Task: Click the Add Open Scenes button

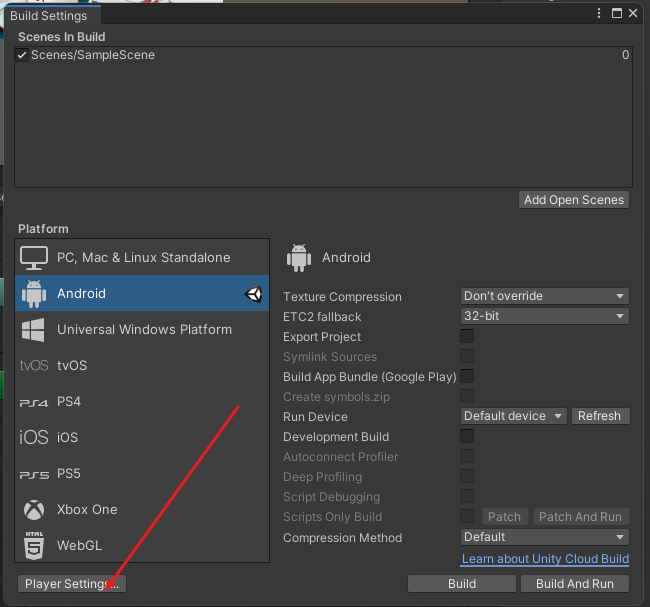Action: pos(574,200)
